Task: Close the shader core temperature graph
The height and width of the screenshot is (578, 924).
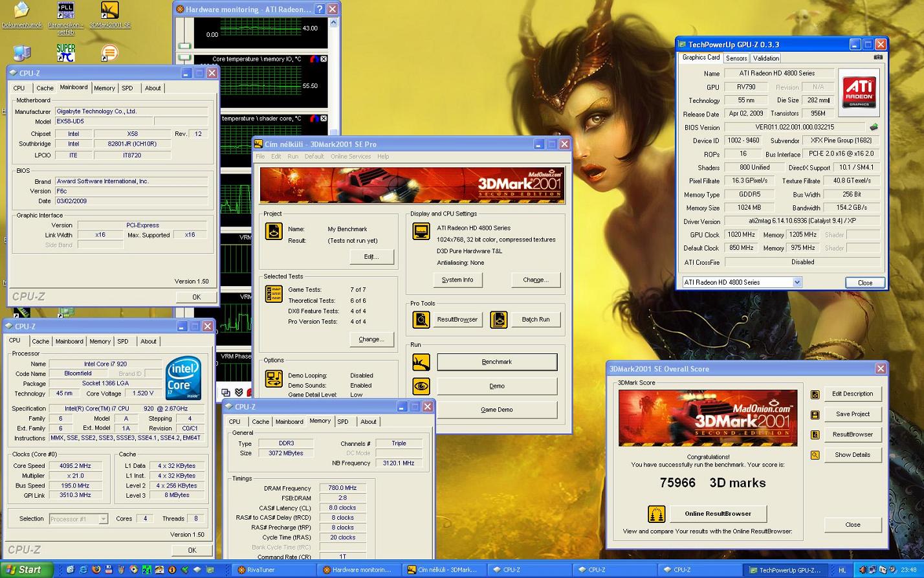Action: [324, 118]
